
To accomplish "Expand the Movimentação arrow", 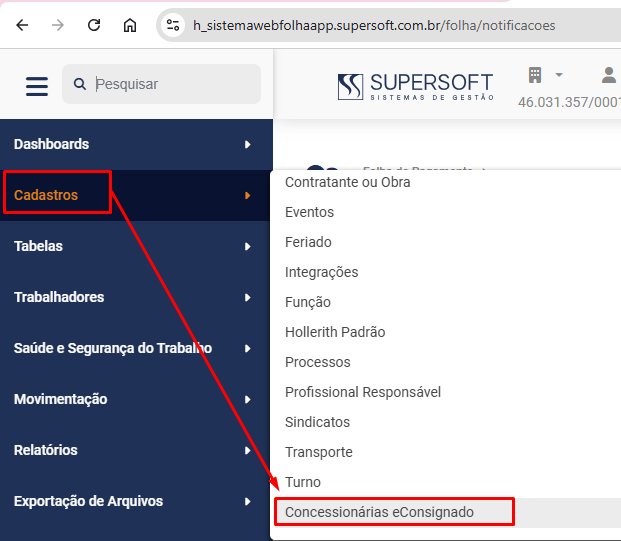I will (x=248, y=399).
